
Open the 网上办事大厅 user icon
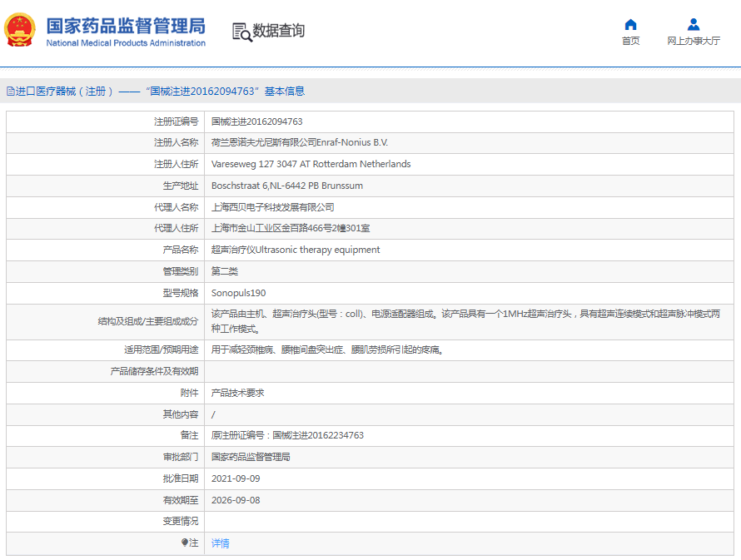(694, 25)
